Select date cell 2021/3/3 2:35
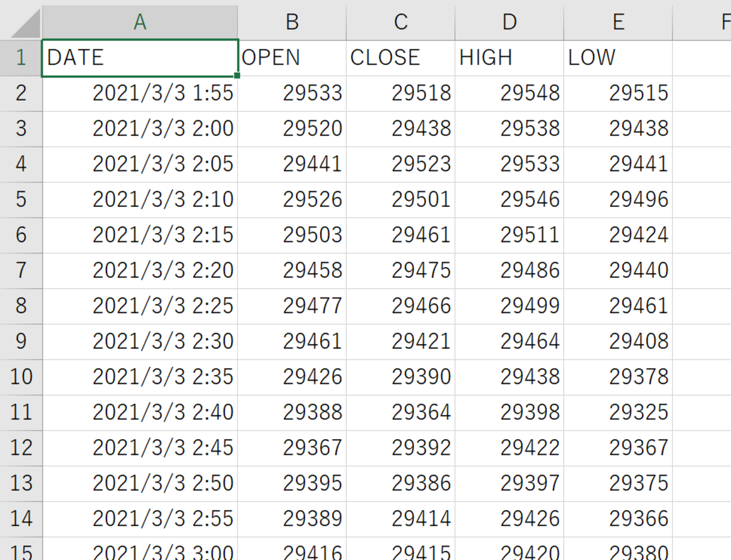This screenshot has height=560, width=731. pos(140,377)
